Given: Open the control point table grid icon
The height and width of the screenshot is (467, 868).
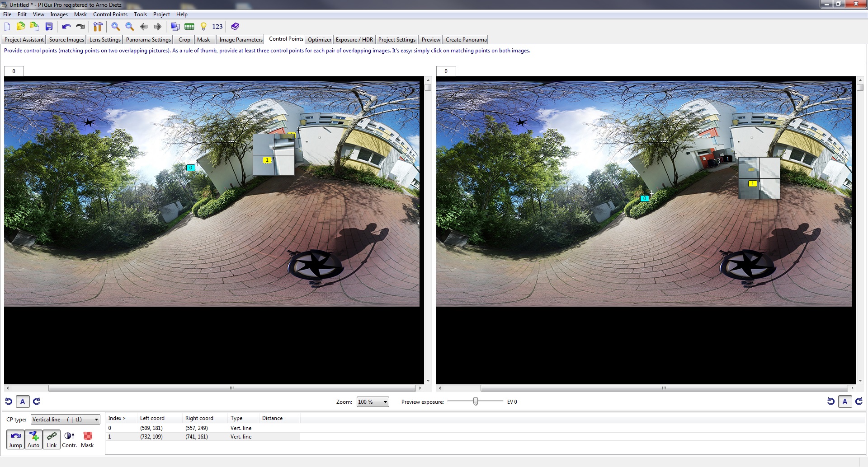Looking at the screenshot, I should (189, 27).
